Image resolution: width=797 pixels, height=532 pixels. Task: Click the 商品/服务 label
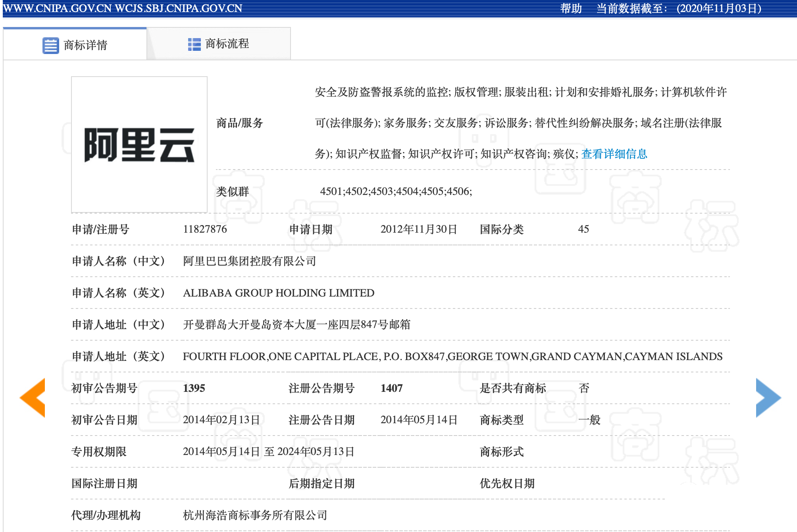(x=239, y=123)
